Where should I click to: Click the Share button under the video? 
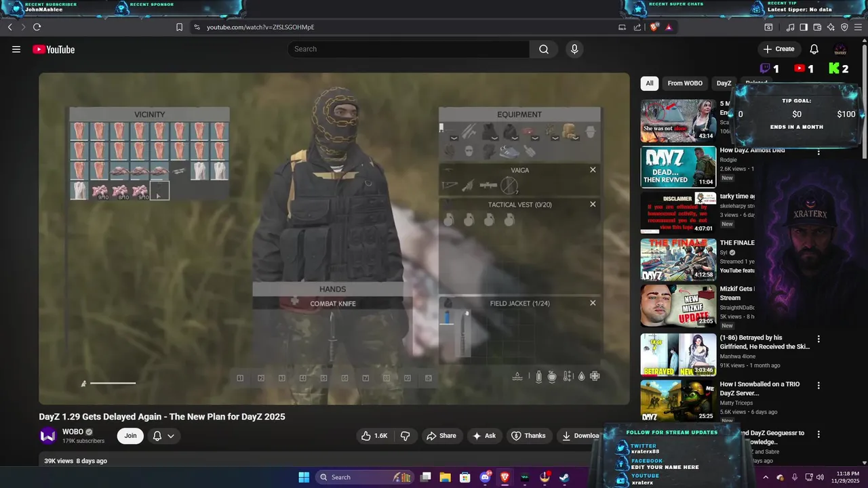(441, 436)
